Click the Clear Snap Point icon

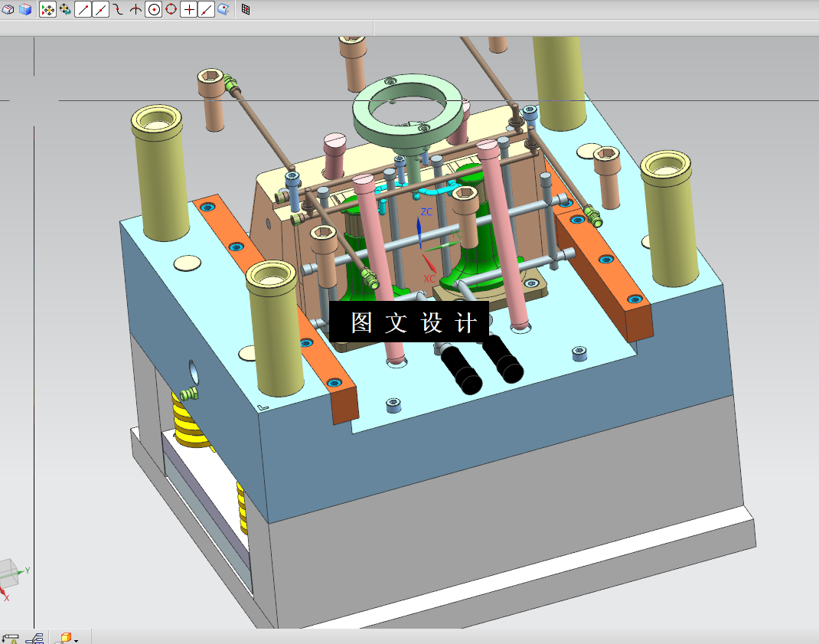coord(65,9)
